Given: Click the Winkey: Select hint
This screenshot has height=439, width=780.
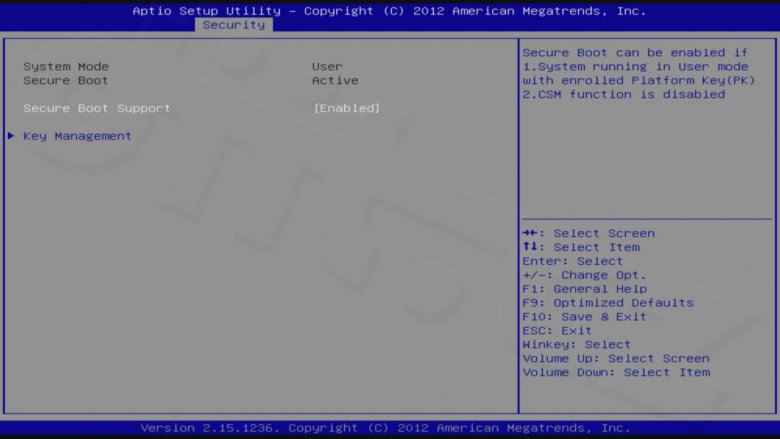Looking at the screenshot, I should click(577, 345).
